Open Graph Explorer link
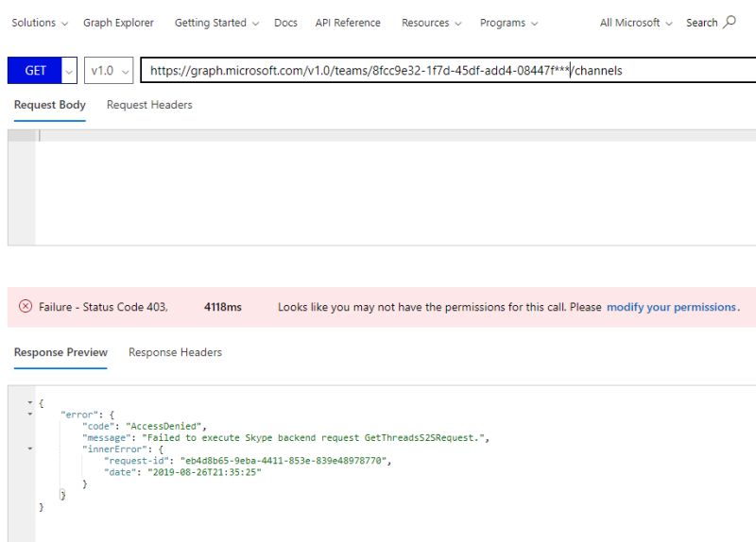 [x=118, y=23]
